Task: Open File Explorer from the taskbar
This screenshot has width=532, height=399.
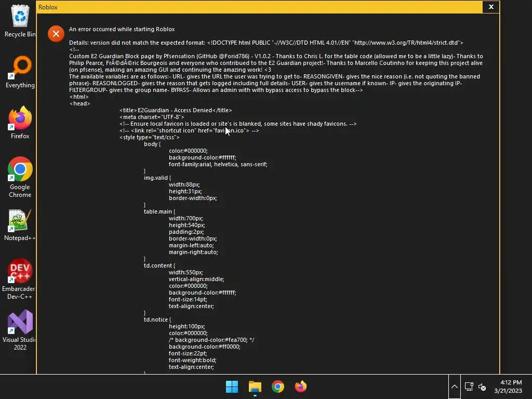Action: pyautogui.click(x=255, y=387)
